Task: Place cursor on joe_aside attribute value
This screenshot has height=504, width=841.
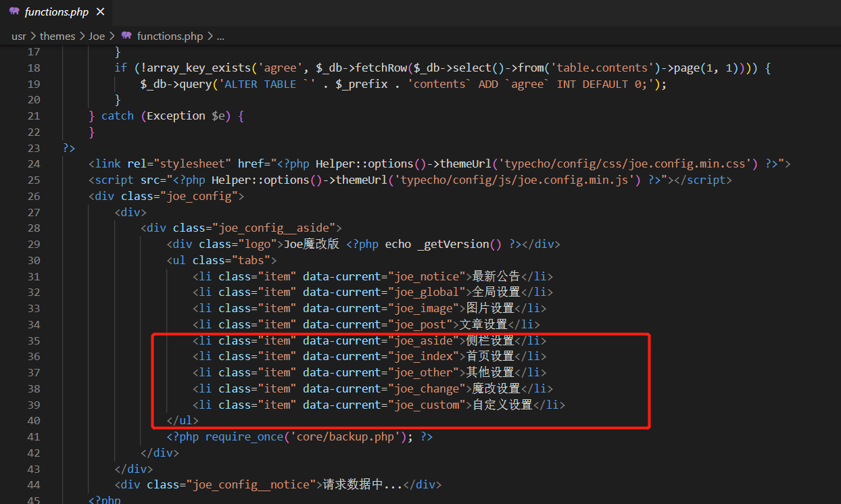Action: coord(423,341)
